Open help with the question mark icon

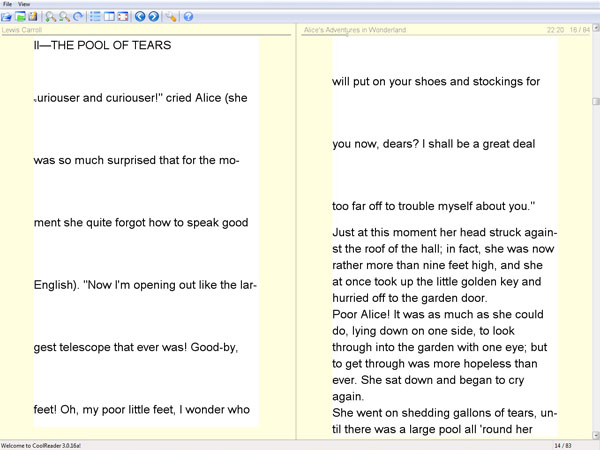188,16
